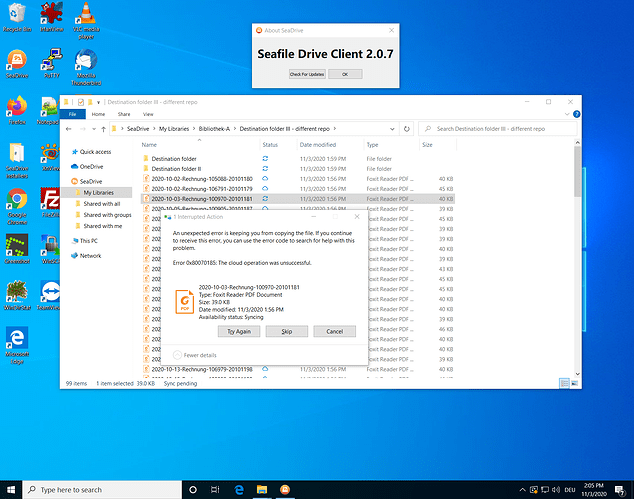Show hidden system tray icons

pyautogui.click(x=522, y=490)
